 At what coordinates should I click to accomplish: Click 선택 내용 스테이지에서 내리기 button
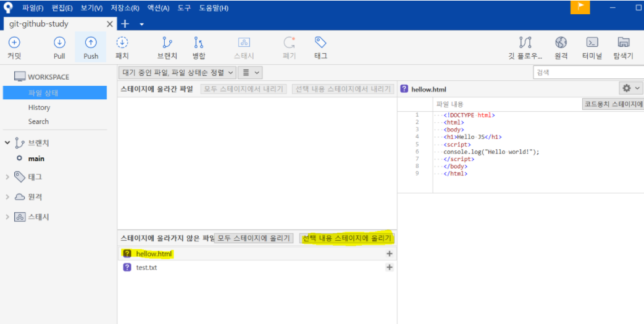click(x=343, y=89)
